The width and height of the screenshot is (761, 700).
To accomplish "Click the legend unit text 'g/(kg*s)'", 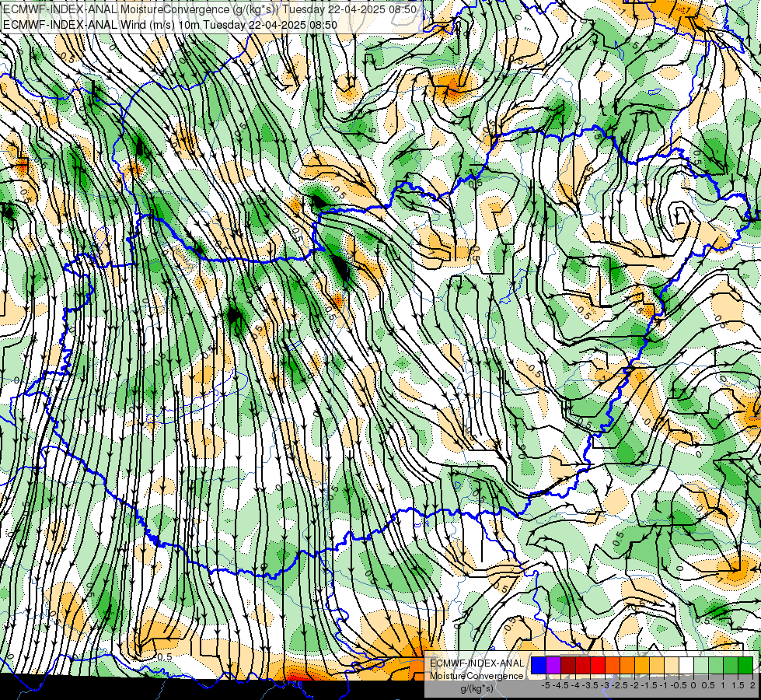I will pos(476,688).
